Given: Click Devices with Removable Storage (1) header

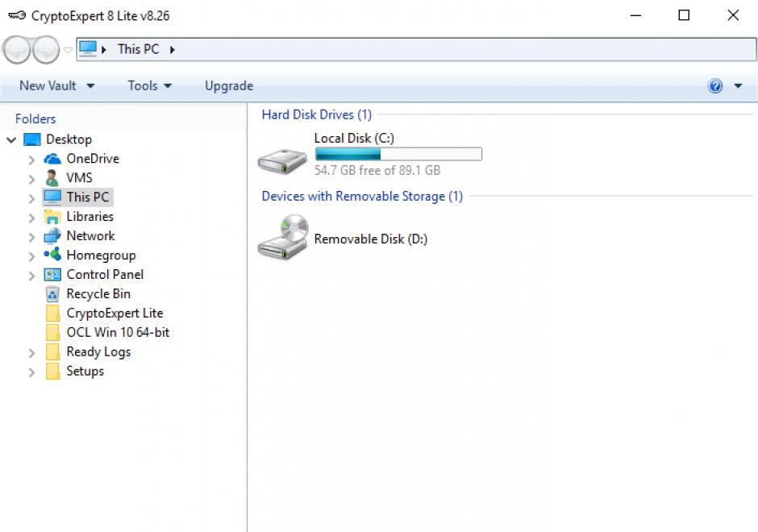Looking at the screenshot, I should [x=362, y=196].
